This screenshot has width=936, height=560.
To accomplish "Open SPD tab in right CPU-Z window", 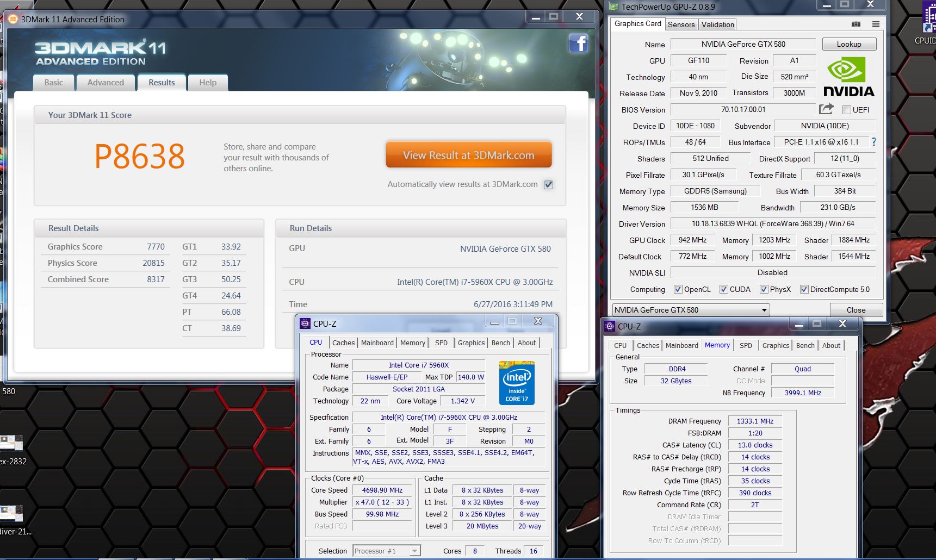I will (746, 345).
